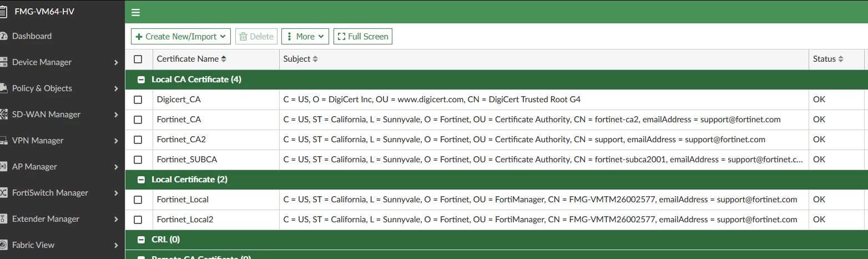This screenshot has height=259, width=868.
Task: Check the Fortinet_CA row checkbox
Action: [x=138, y=119]
